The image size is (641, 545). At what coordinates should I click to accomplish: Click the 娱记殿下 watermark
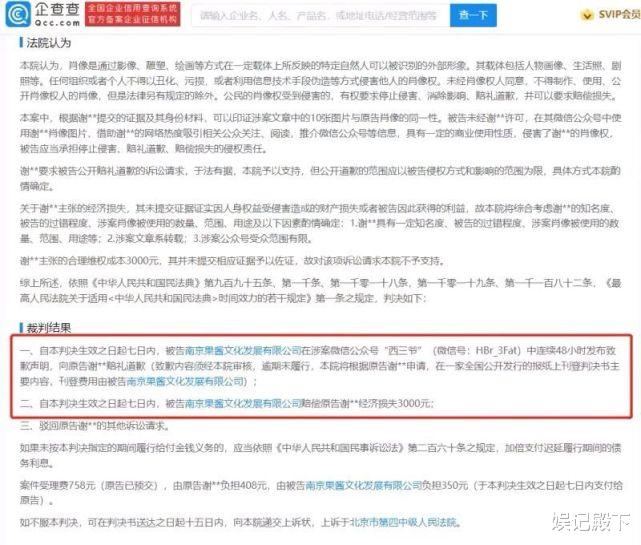click(591, 522)
